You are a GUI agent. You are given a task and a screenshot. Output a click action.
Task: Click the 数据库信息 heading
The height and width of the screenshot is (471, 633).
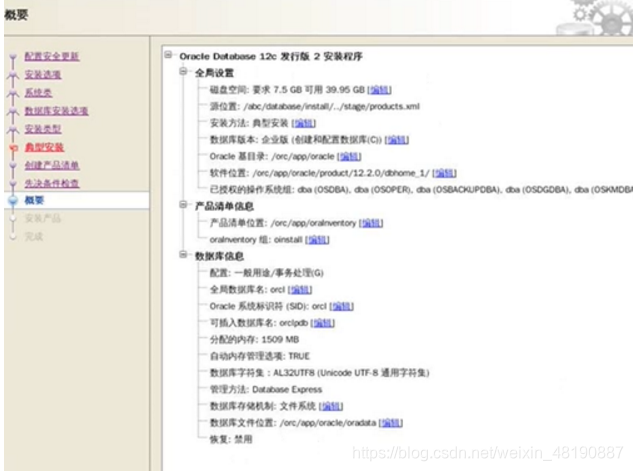(x=219, y=256)
